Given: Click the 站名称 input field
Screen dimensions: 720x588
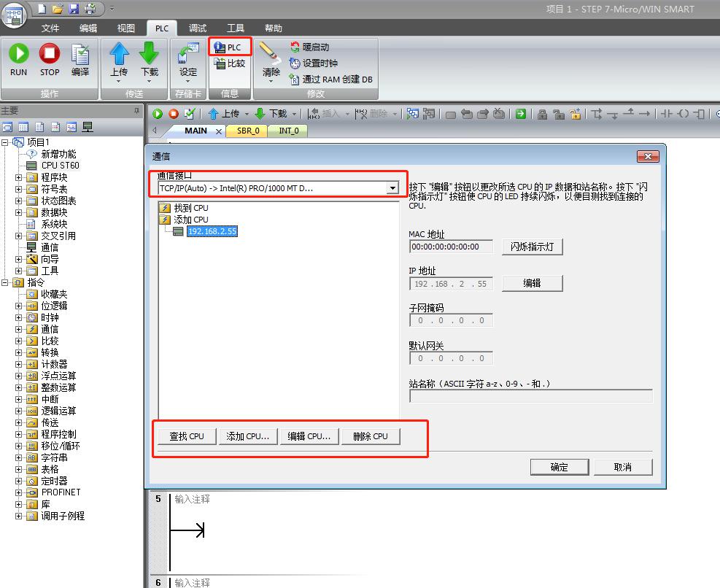Looking at the screenshot, I should [530, 396].
